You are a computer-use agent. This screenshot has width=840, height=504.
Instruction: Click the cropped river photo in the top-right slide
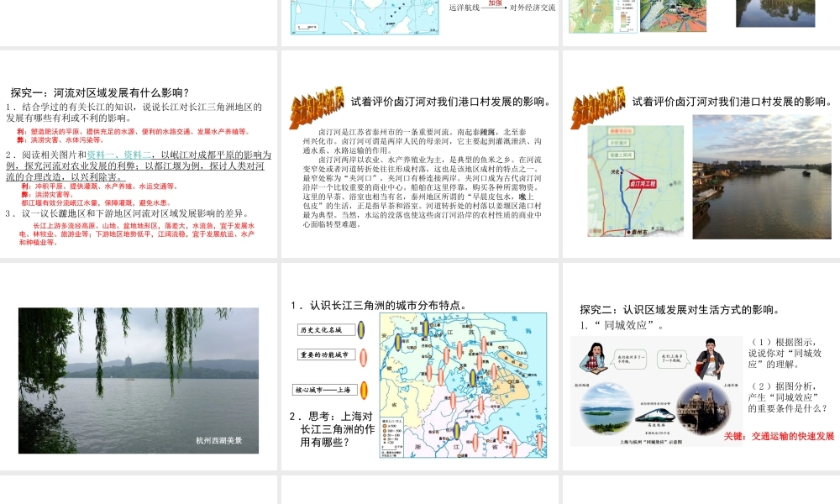(x=775, y=13)
